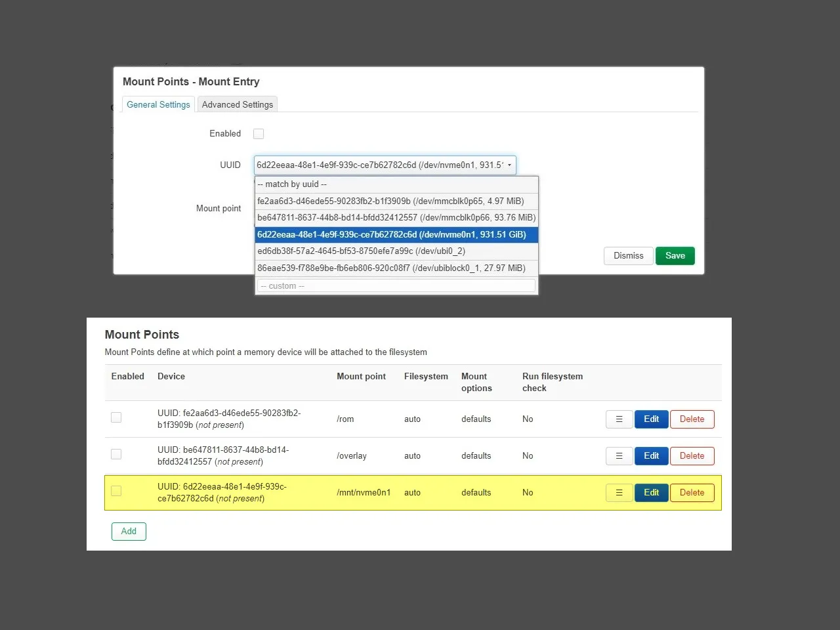Image resolution: width=840 pixels, height=630 pixels.
Task: Click the drag handle icon for /overlay row
Action: coord(619,456)
